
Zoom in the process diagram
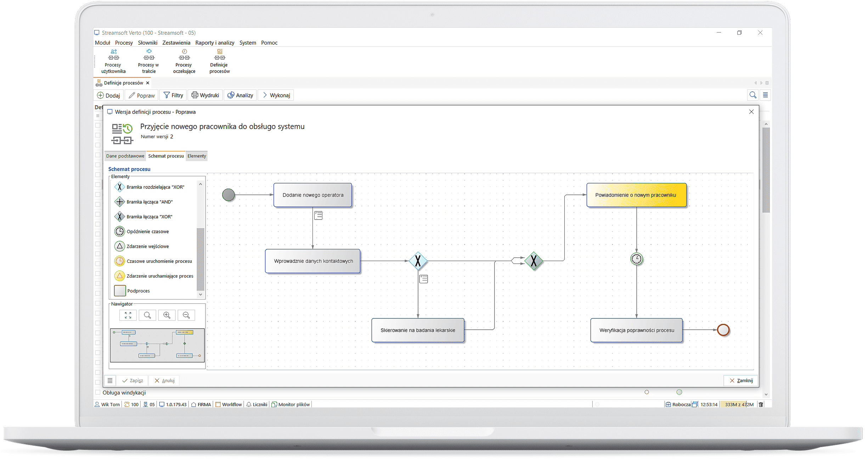[167, 315]
